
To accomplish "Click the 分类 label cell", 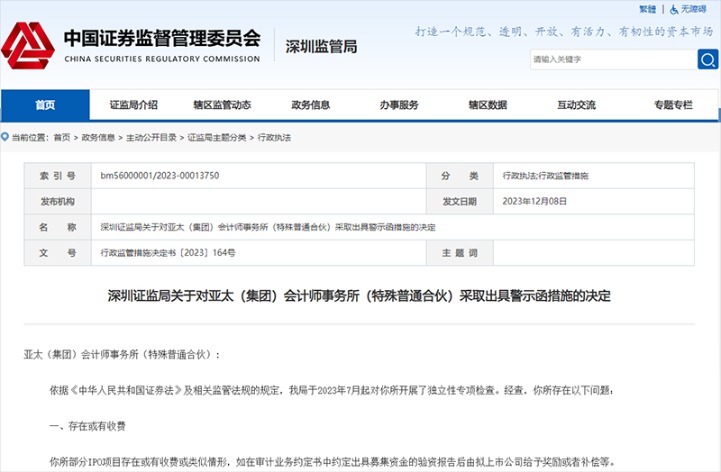I will pos(460,176).
